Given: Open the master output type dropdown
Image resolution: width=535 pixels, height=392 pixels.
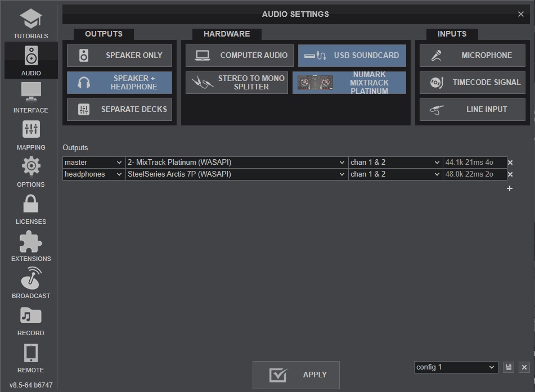Looking at the screenshot, I should pyautogui.click(x=94, y=163).
